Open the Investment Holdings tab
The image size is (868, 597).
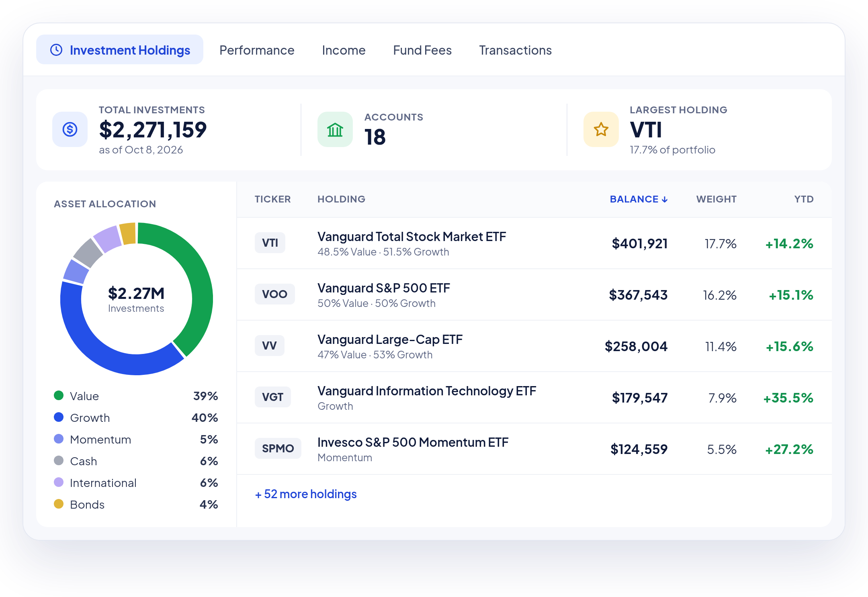click(x=120, y=50)
